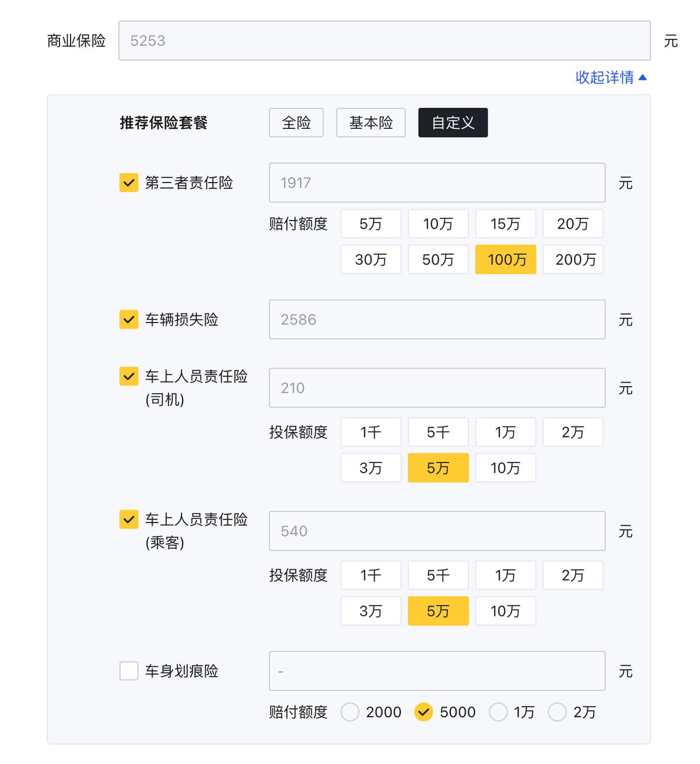700x764 pixels.
Task: Uncheck 车辆损失险 checkbox
Action: pos(129,320)
